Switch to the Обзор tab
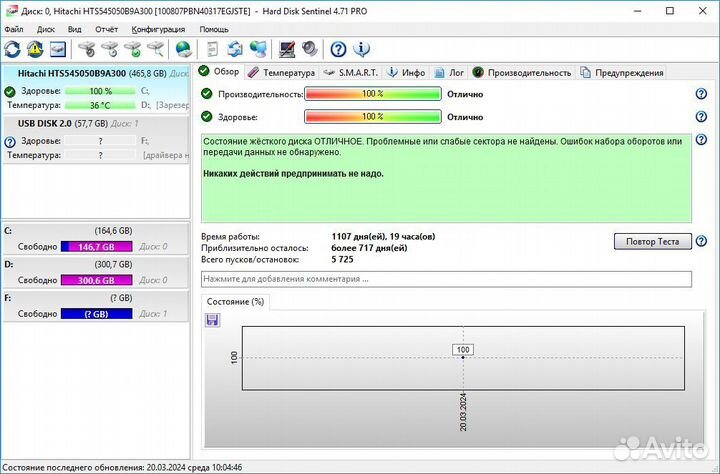The image size is (720, 474). click(219, 72)
